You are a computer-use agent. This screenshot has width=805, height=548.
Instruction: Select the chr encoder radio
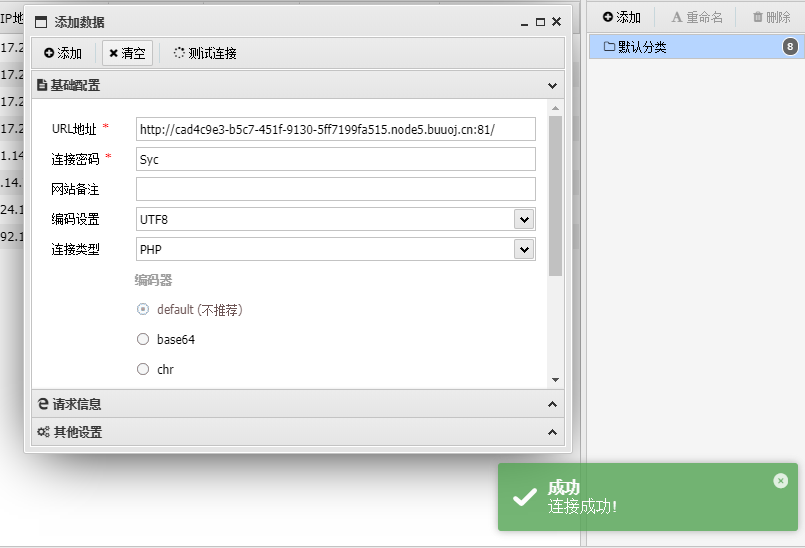click(x=143, y=369)
